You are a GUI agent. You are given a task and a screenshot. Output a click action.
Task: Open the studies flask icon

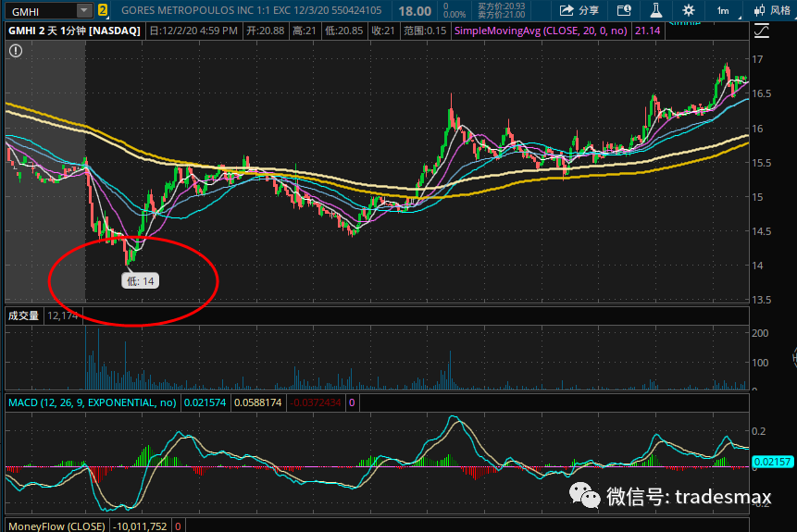655,10
